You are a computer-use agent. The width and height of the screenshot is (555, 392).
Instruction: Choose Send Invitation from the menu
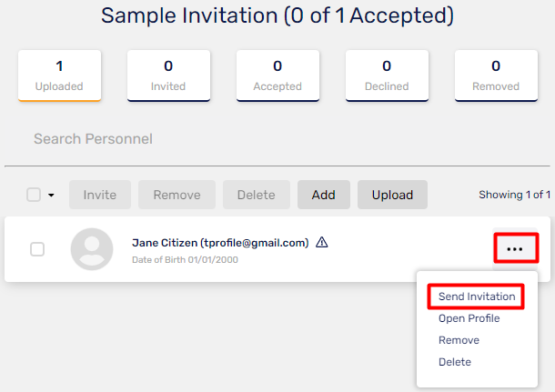pos(477,297)
